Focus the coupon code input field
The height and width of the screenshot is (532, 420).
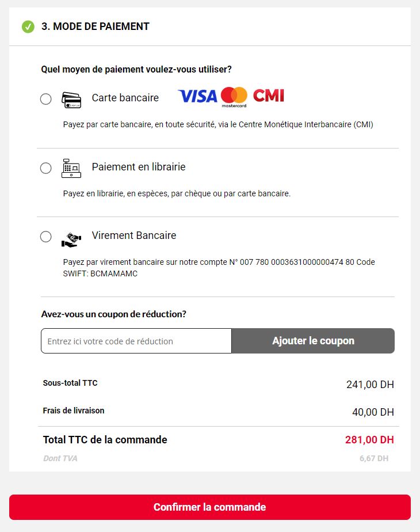pos(136,341)
